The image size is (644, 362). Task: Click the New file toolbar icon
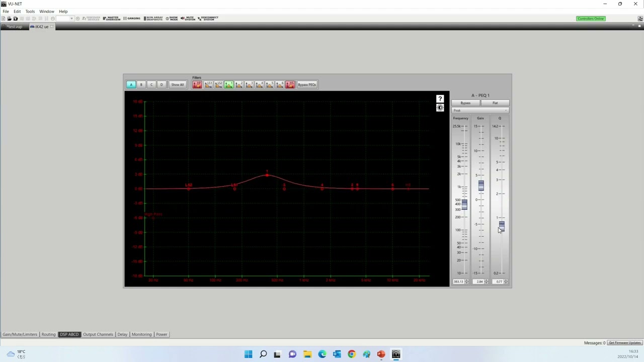tap(3, 19)
